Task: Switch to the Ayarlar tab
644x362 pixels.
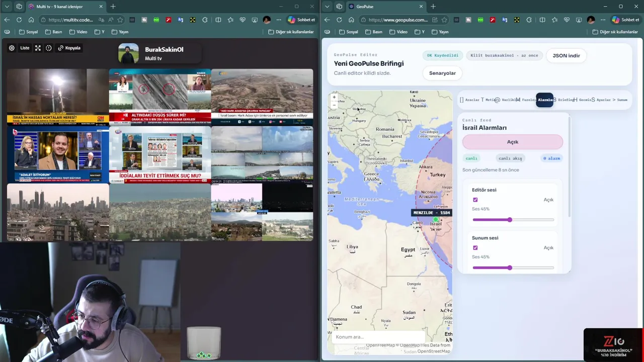Action: click(x=601, y=100)
